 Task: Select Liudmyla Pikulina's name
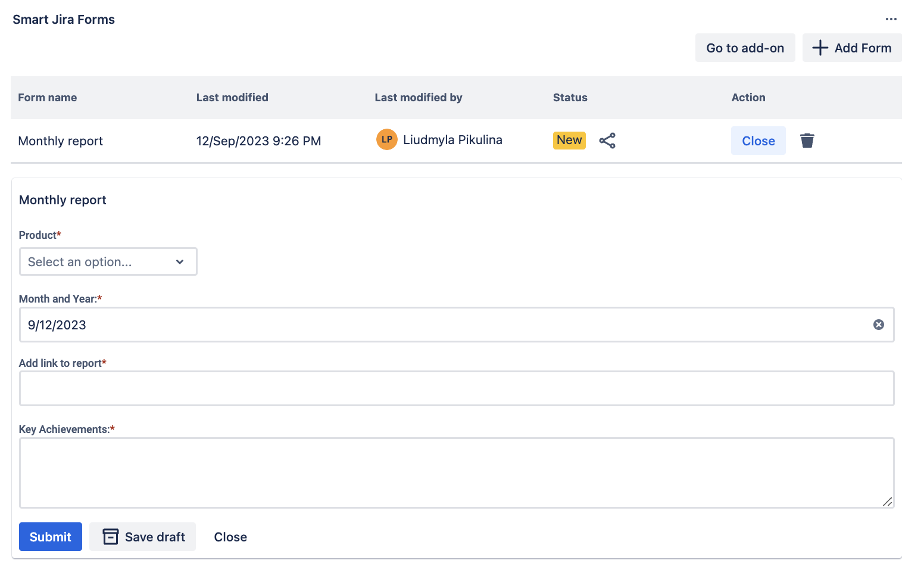[452, 139]
